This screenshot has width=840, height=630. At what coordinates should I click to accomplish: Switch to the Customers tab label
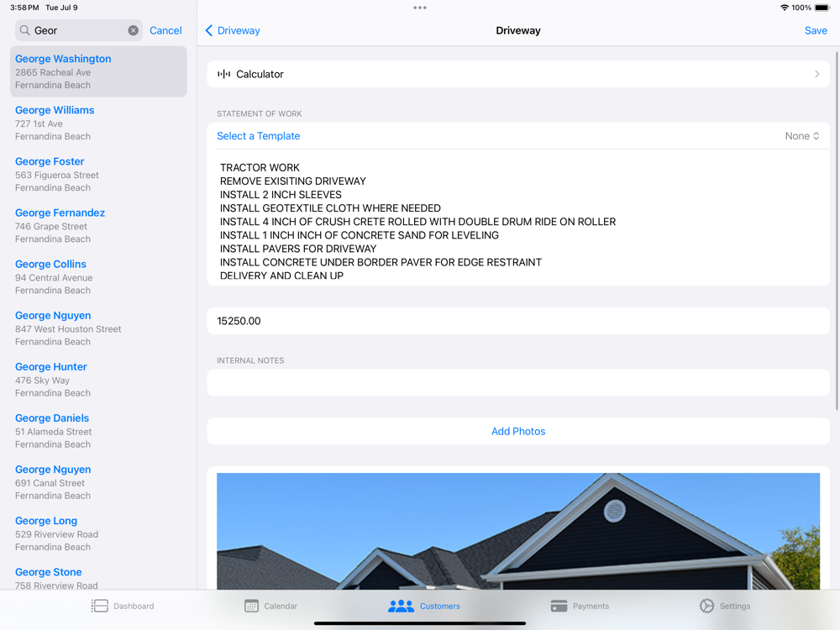click(x=440, y=606)
